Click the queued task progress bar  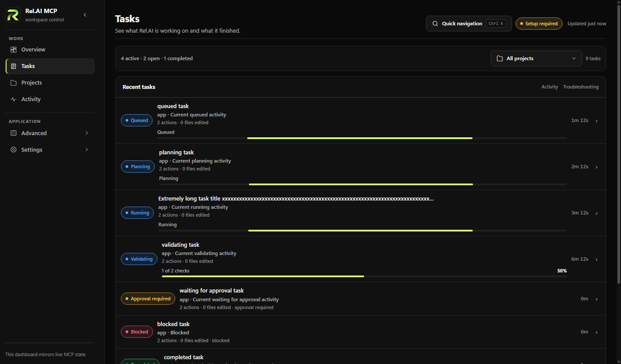tap(362, 138)
